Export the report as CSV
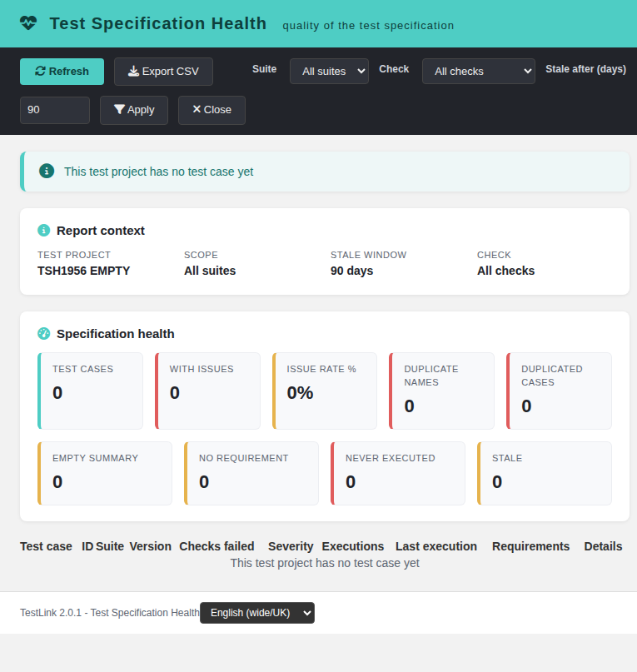The width and height of the screenshot is (637, 672). coord(163,72)
